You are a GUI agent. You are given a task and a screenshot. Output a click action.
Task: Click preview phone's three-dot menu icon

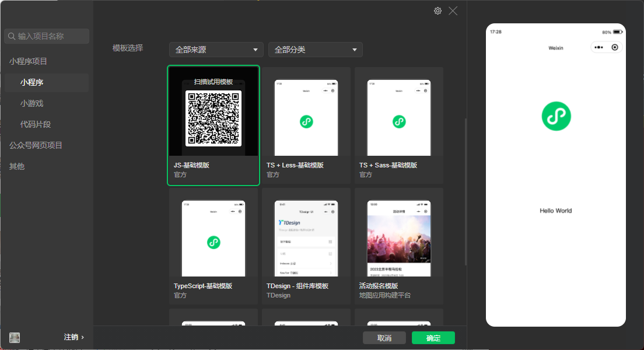point(599,47)
